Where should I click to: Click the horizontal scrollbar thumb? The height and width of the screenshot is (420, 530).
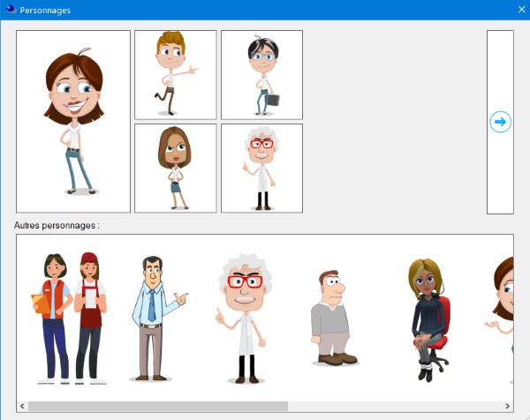tap(157, 406)
